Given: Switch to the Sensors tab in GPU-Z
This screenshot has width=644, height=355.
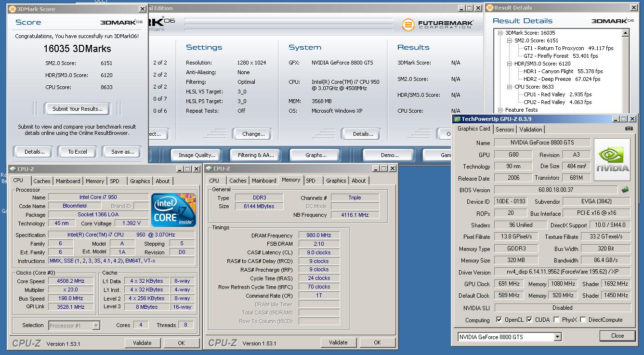Looking at the screenshot, I should coord(505,129).
